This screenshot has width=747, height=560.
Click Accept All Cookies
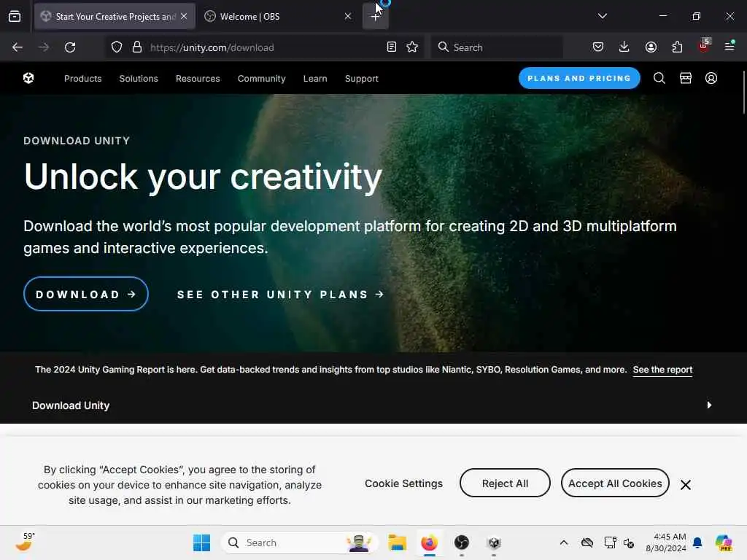coord(615,483)
